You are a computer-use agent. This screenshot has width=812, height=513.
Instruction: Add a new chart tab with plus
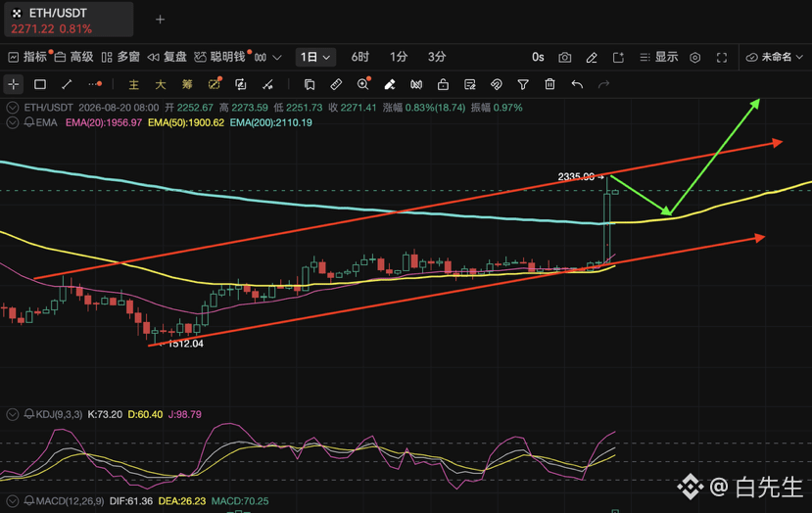(x=160, y=20)
